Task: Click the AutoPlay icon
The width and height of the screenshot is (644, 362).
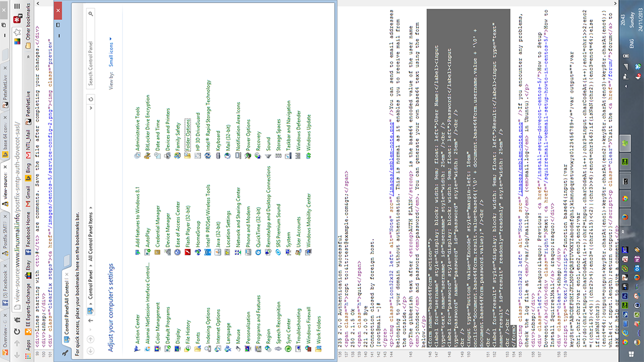Action: (x=148, y=253)
